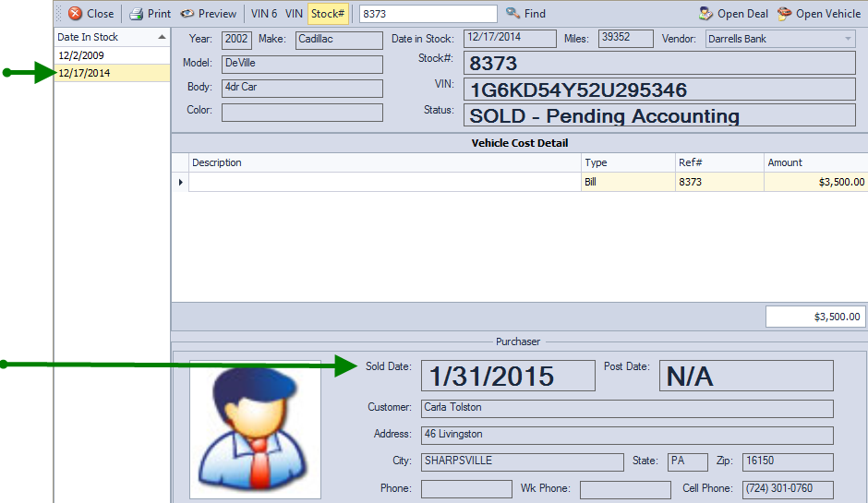This screenshot has width=868, height=503.
Task: Click the State field PA
Action: coord(688,462)
